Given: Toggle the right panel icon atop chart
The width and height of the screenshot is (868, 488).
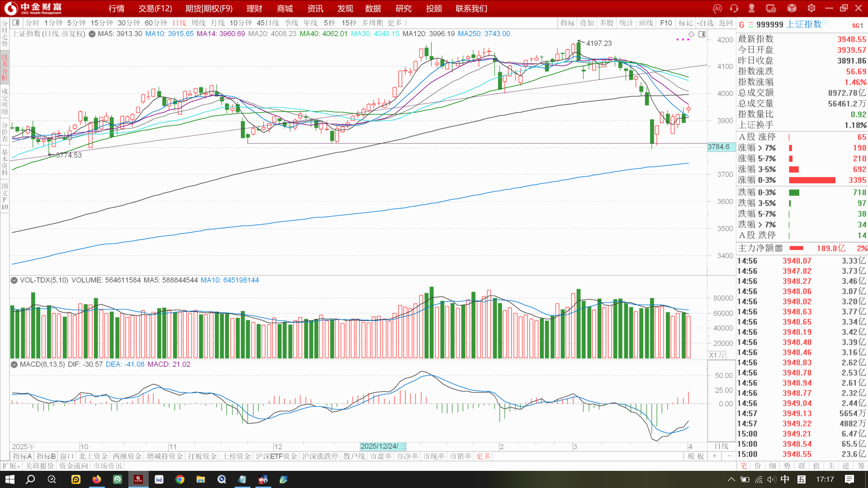Looking at the screenshot, I should (x=702, y=34).
